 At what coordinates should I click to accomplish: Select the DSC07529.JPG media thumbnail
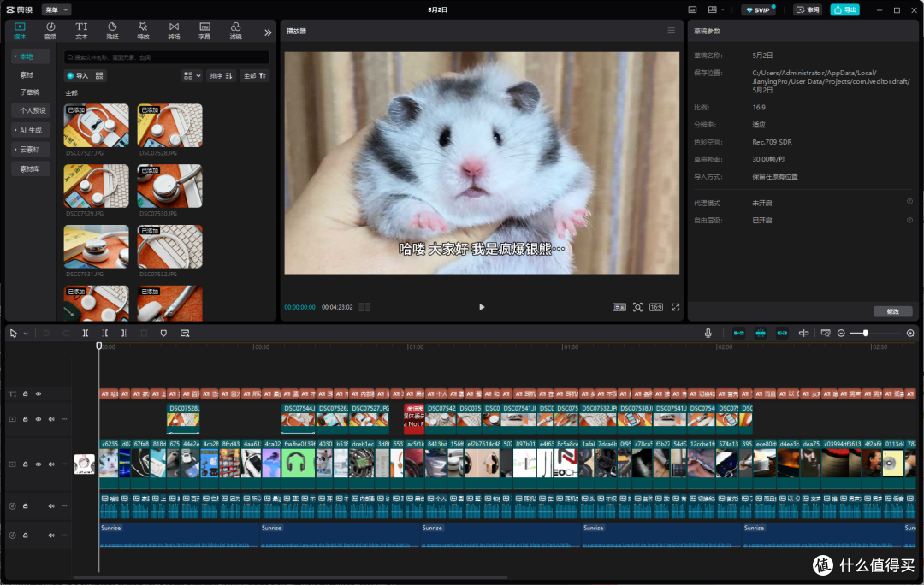[x=97, y=186]
